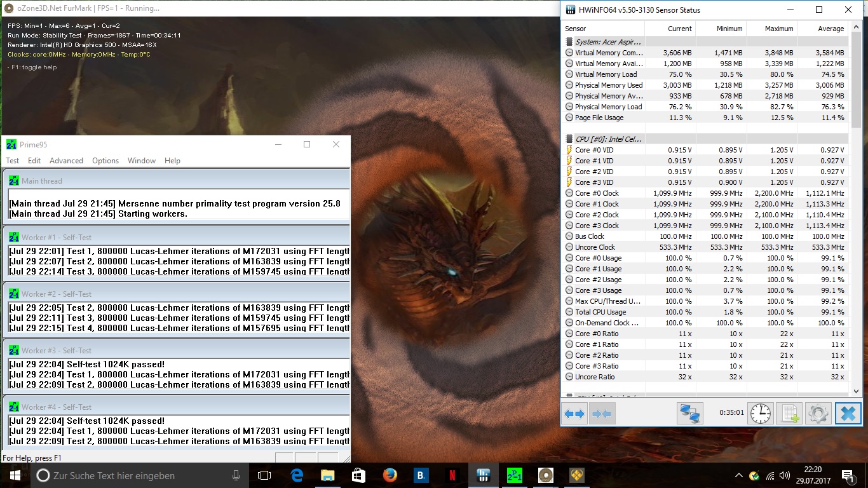Viewport: 868px width, 488px height.
Task: Click the chip icon of the CPU [#0] section
Action: 569,139
